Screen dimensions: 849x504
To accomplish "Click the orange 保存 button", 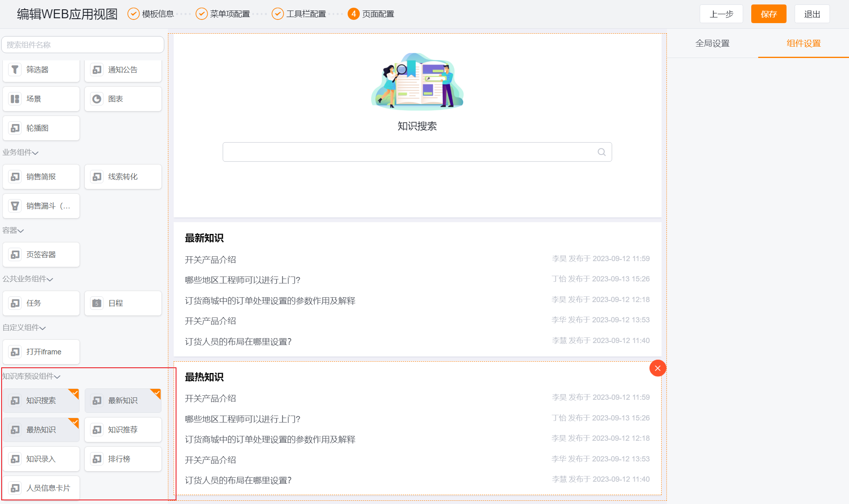I will point(768,14).
